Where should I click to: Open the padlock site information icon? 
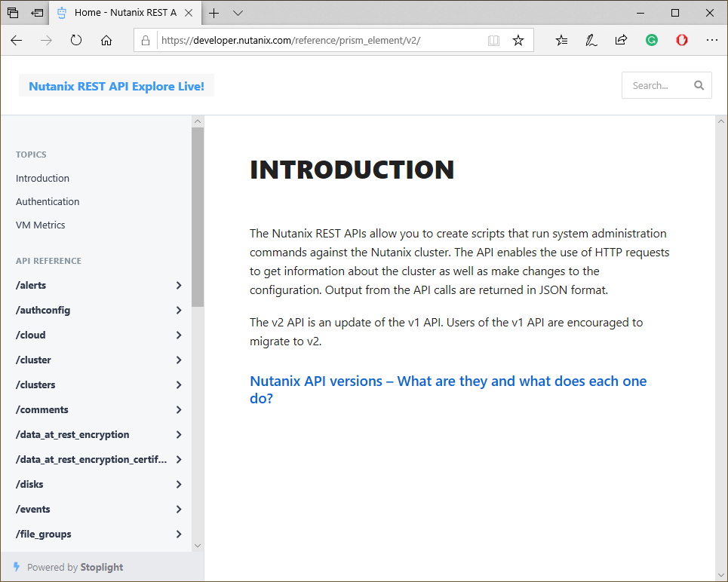point(146,41)
